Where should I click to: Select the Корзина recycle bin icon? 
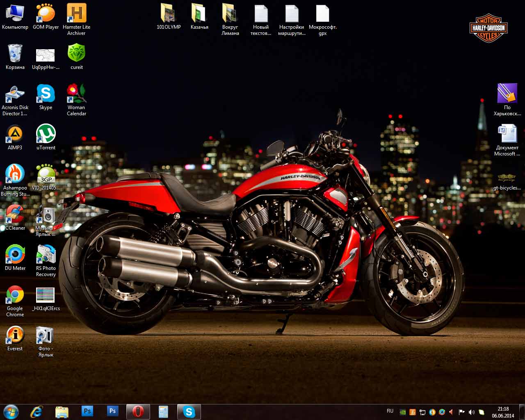pyautogui.click(x=15, y=54)
